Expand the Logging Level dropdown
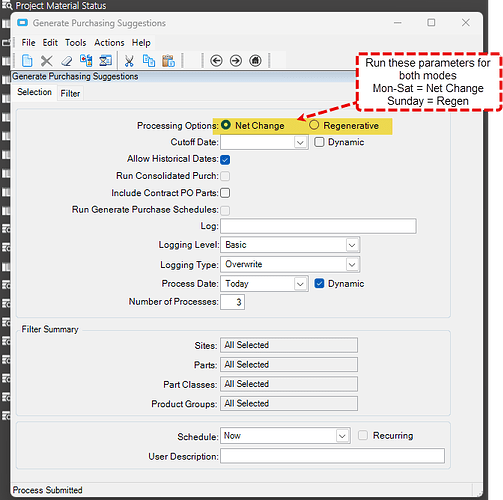The width and height of the screenshot is (503, 500). [x=352, y=245]
